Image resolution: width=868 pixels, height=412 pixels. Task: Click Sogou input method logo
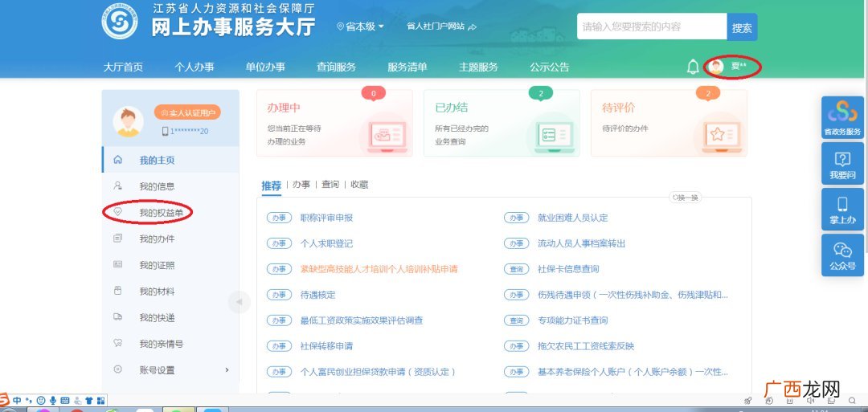[5, 400]
